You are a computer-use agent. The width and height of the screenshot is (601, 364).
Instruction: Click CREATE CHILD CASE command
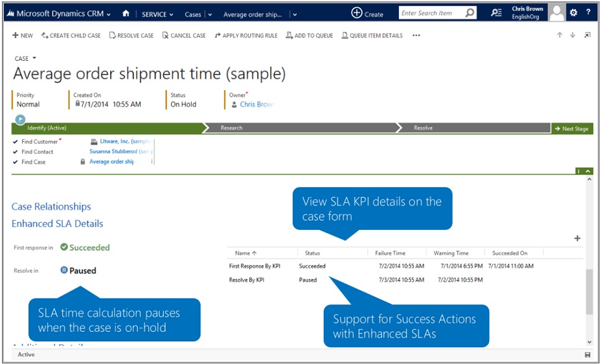[x=71, y=35]
